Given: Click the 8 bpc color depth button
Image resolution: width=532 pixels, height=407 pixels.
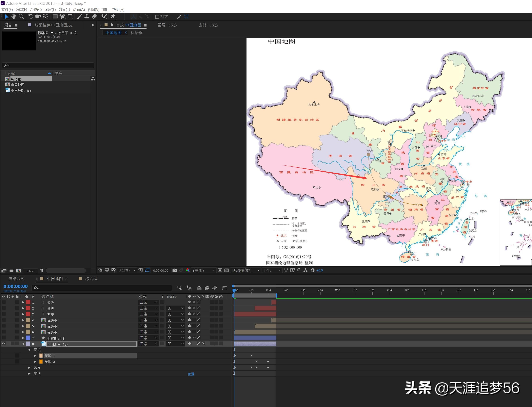Looking at the screenshot, I should pos(30,271).
